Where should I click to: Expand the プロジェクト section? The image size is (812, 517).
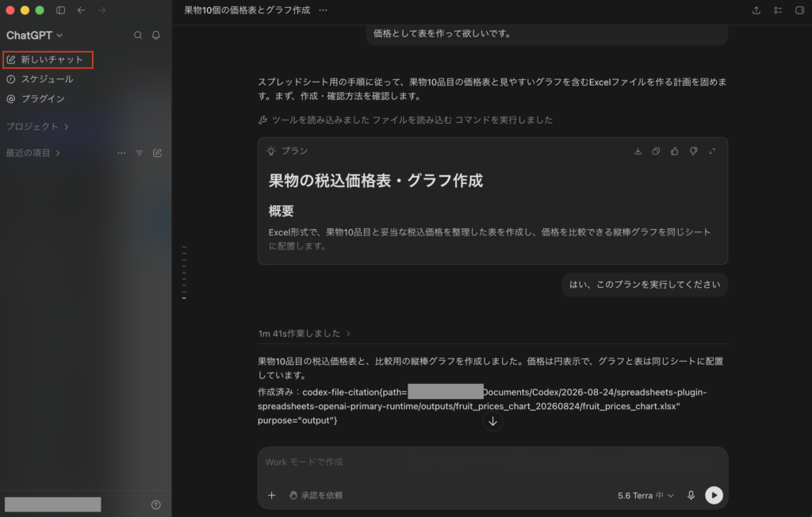pos(37,126)
